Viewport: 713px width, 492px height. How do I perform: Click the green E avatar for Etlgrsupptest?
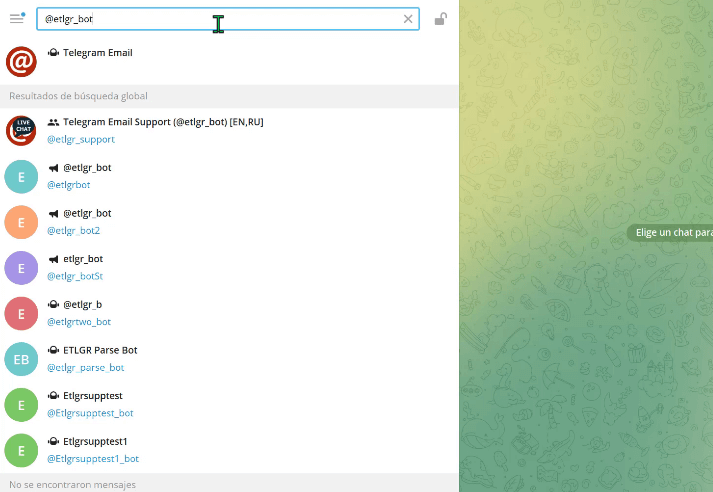(x=21, y=405)
